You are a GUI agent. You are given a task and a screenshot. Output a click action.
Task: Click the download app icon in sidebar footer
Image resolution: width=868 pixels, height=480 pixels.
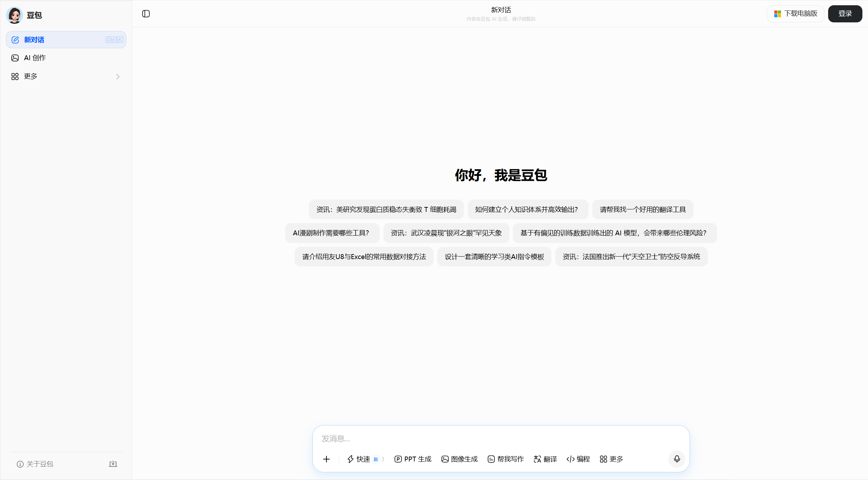pos(113,464)
